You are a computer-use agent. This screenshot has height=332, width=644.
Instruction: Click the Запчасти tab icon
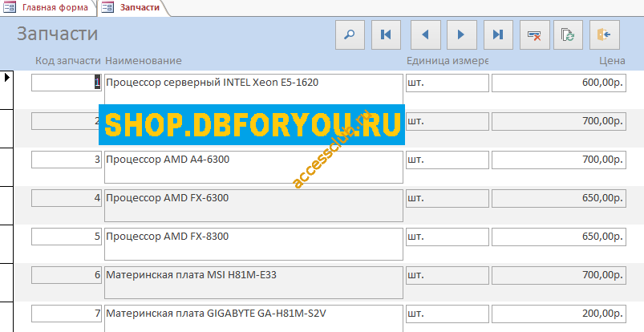tap(107, 7)
